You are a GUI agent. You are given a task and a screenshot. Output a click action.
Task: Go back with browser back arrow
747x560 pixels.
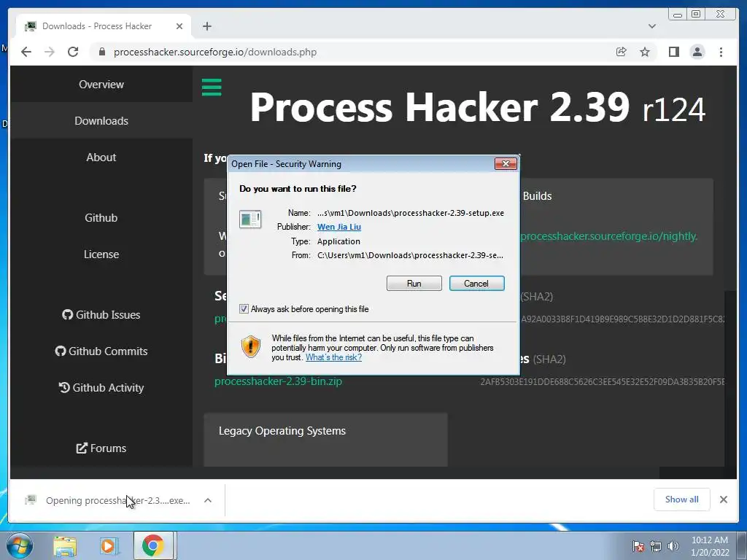tap(26, 52)
